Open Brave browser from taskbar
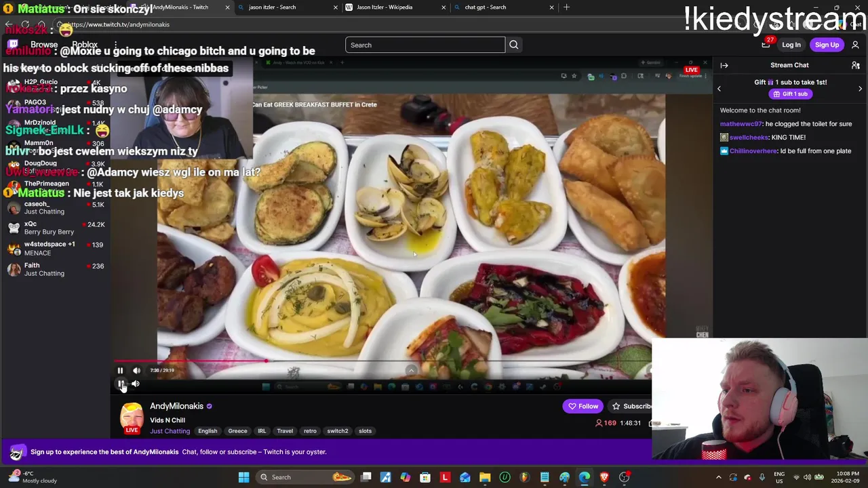The height and width of the screenshot is (488, 868). [604, 477]
